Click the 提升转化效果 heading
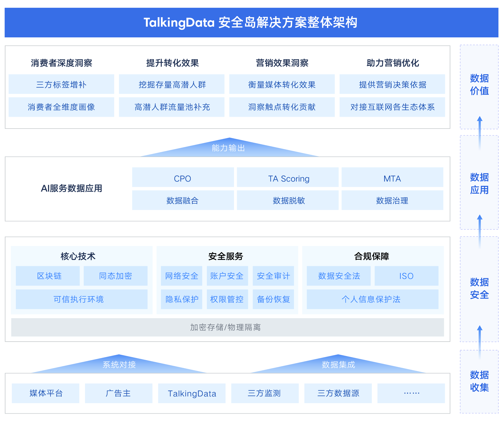Viewport: 504px width, 426px height. [x=172, y=63]
